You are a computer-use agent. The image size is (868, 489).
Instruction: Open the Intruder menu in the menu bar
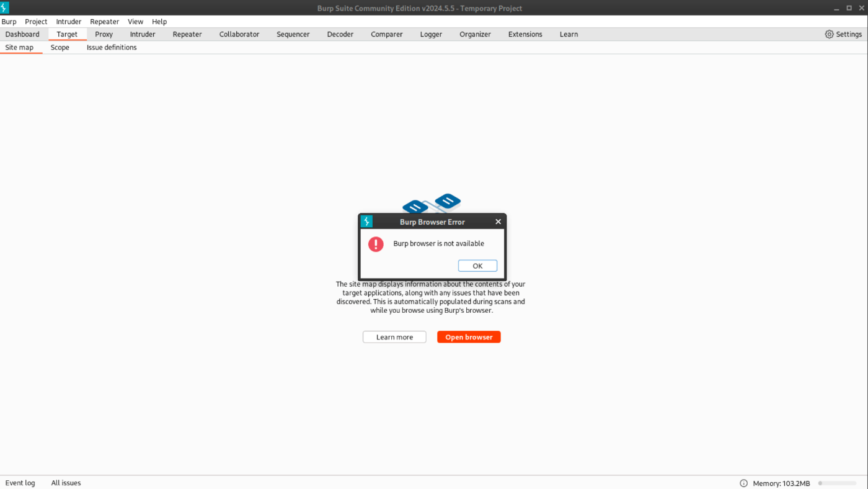[x=69, y=22]
